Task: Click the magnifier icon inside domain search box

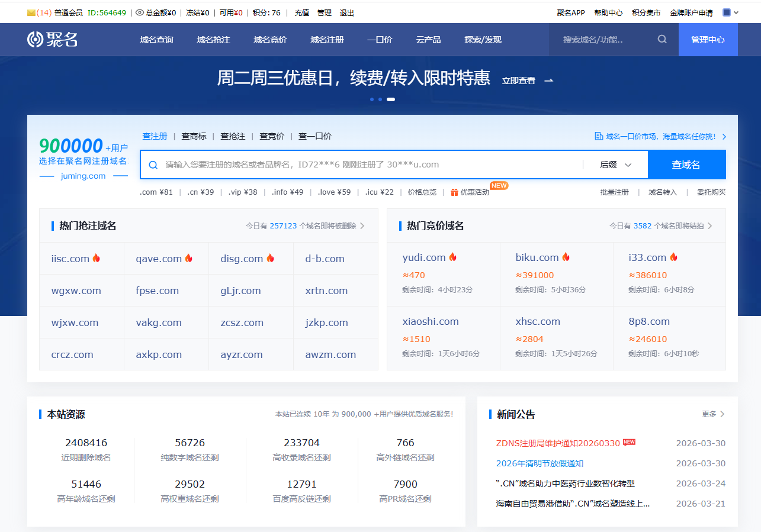Action: (x=153, y=165)
